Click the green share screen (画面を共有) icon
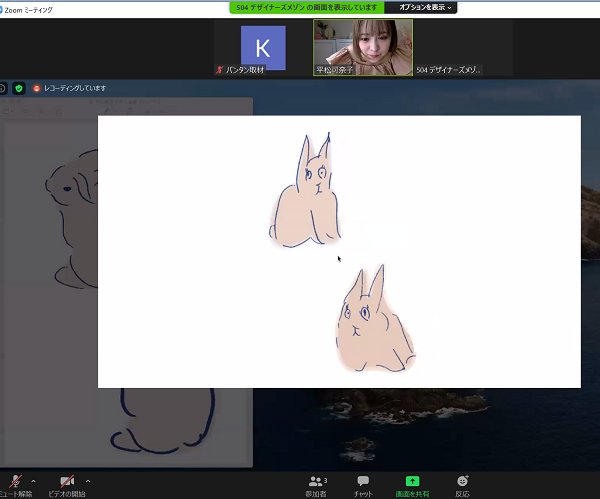This screenshot has height=499, width=600. 412,481
